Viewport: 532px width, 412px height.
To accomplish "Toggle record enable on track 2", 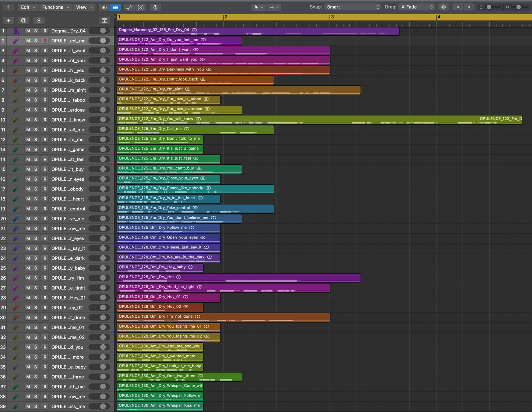I will 45,41.
